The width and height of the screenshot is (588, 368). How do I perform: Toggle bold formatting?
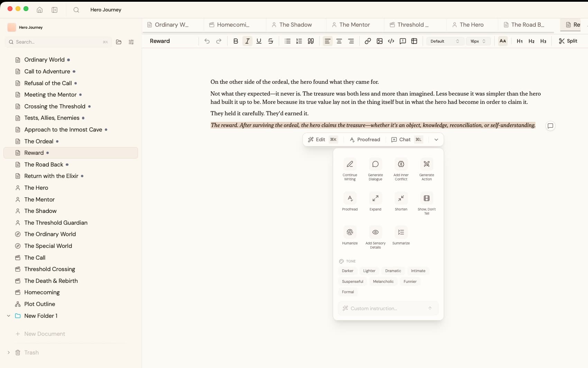(236, 41)
